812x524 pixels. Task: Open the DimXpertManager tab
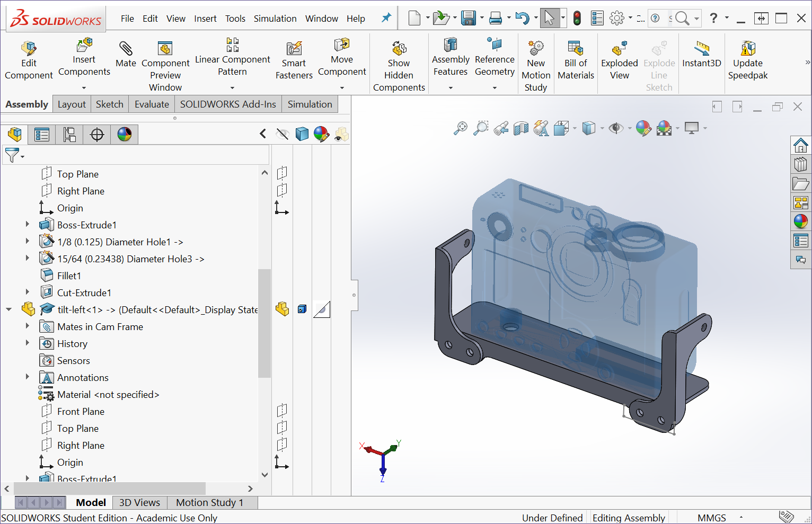pyautogui.click(x=97, y=135)
